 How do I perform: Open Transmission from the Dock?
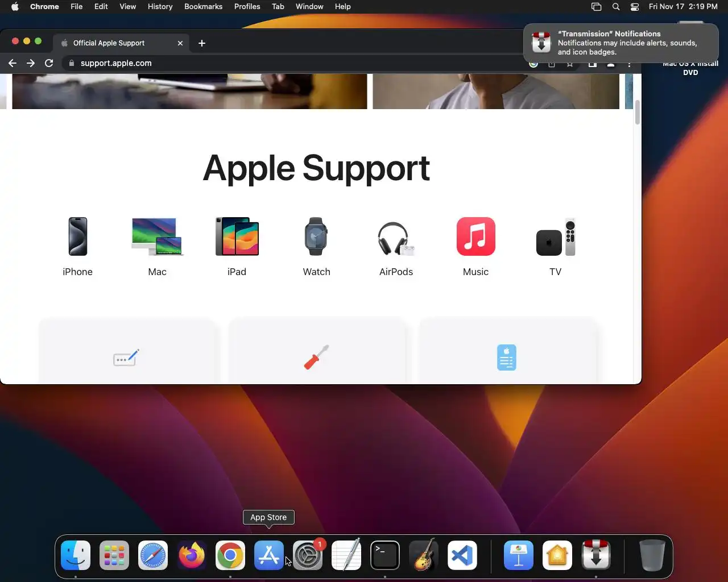[596, 555]
